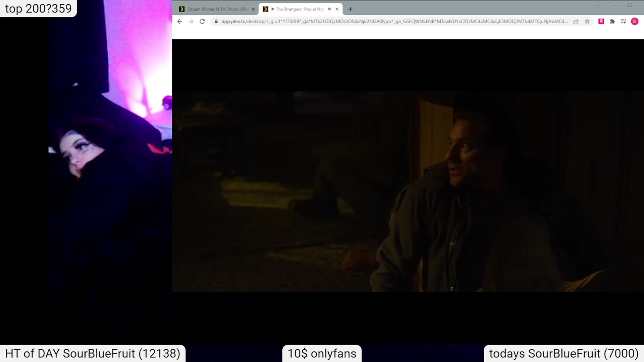Maximize the Chrome browser window
644x362 pixels.
click(630, 5)
